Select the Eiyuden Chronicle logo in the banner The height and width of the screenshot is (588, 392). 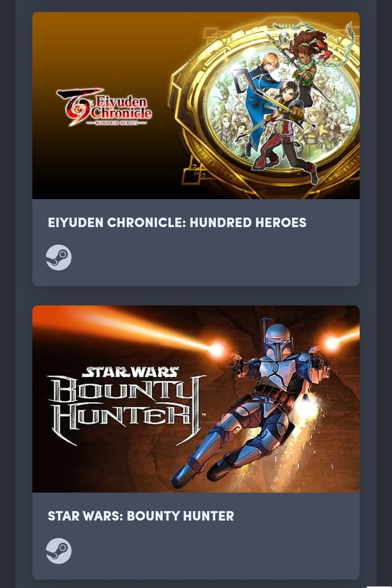[x=104, y=108]
